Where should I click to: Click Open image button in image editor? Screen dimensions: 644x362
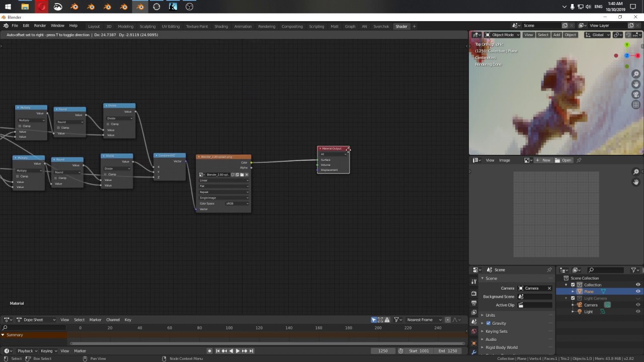coord(563,160)
